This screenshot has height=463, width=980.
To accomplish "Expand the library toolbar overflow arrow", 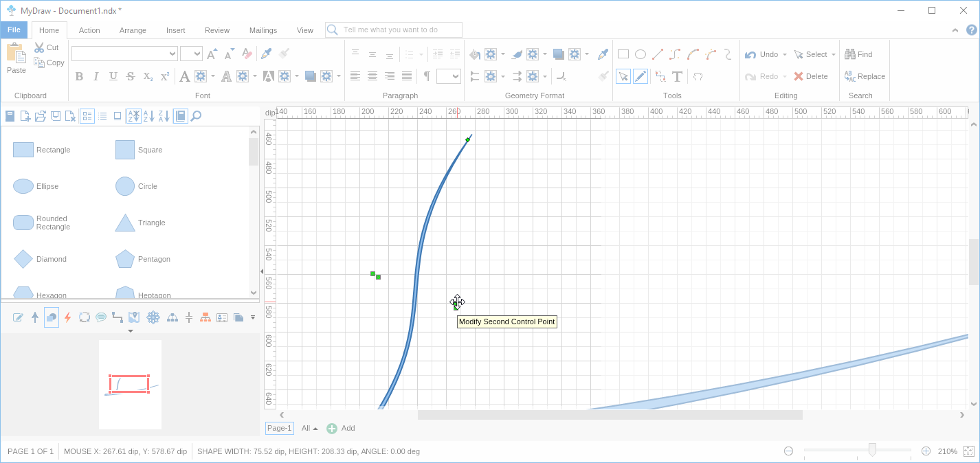I will (x=253, y=317).
